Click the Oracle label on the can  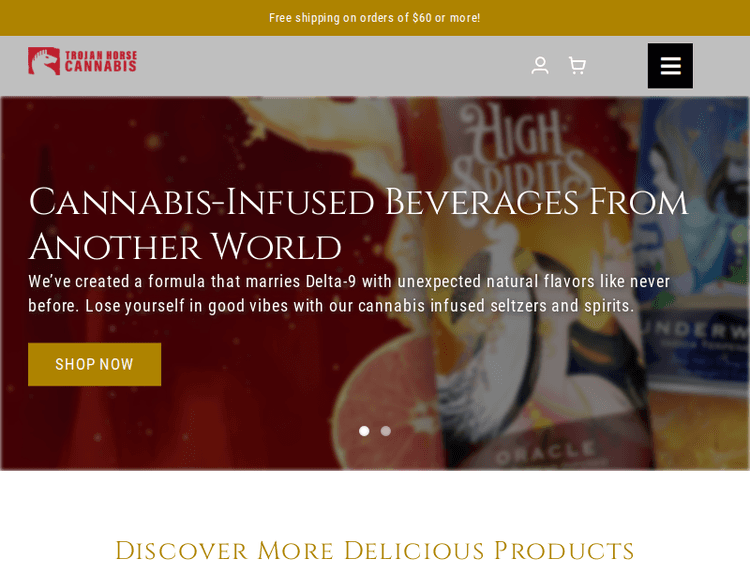point(545,453)
